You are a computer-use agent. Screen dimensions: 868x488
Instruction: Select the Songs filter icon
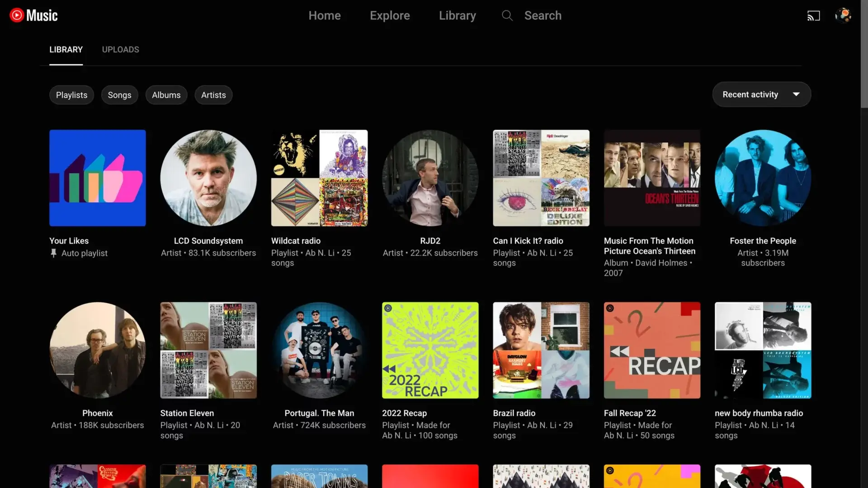pos(119,95)
